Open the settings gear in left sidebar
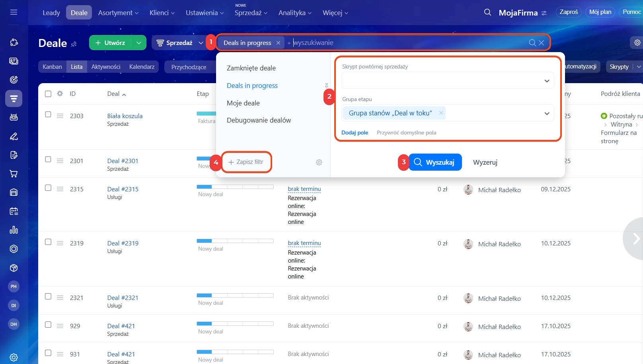This screenshot has height=364, width=643. point(14,357)
